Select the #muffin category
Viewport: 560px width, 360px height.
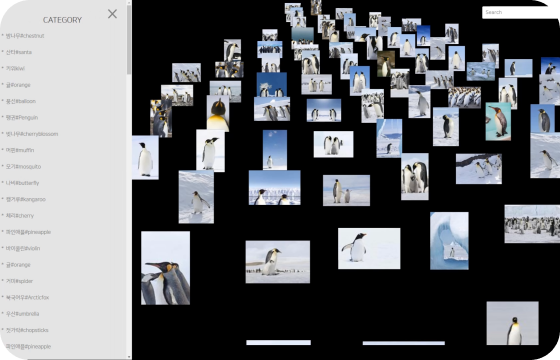click(20, 150)
